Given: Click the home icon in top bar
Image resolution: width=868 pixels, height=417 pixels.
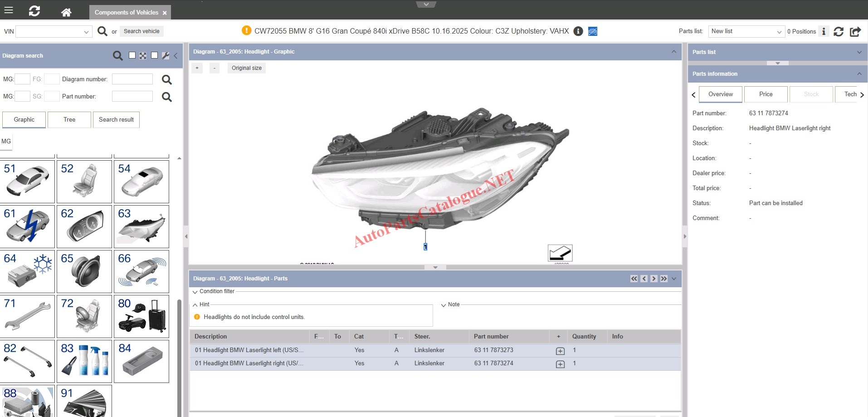Looking at the screenshot, I should point(66,12).
